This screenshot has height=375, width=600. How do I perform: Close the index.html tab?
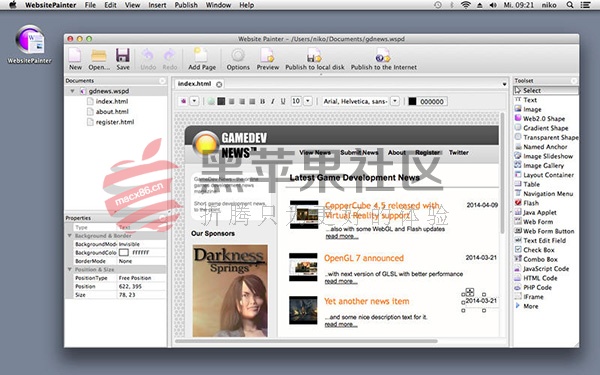(219, 85)
